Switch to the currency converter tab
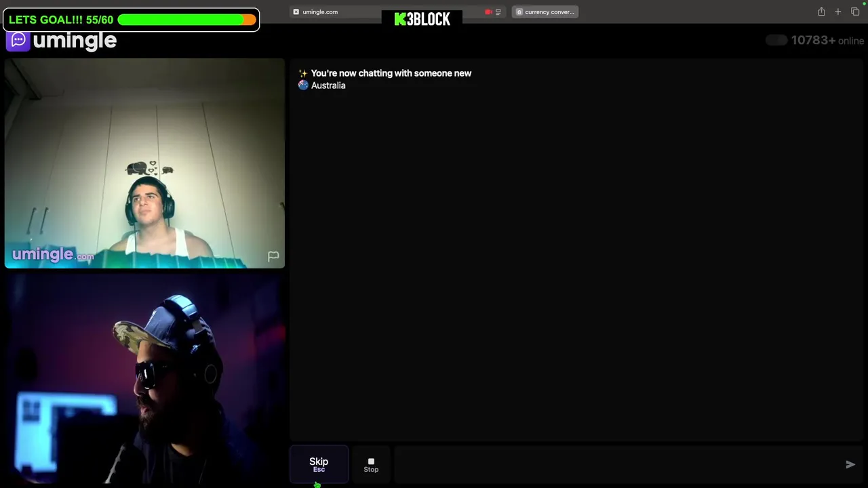The height and width of the screenshot is (488, 868). [545, 12]
